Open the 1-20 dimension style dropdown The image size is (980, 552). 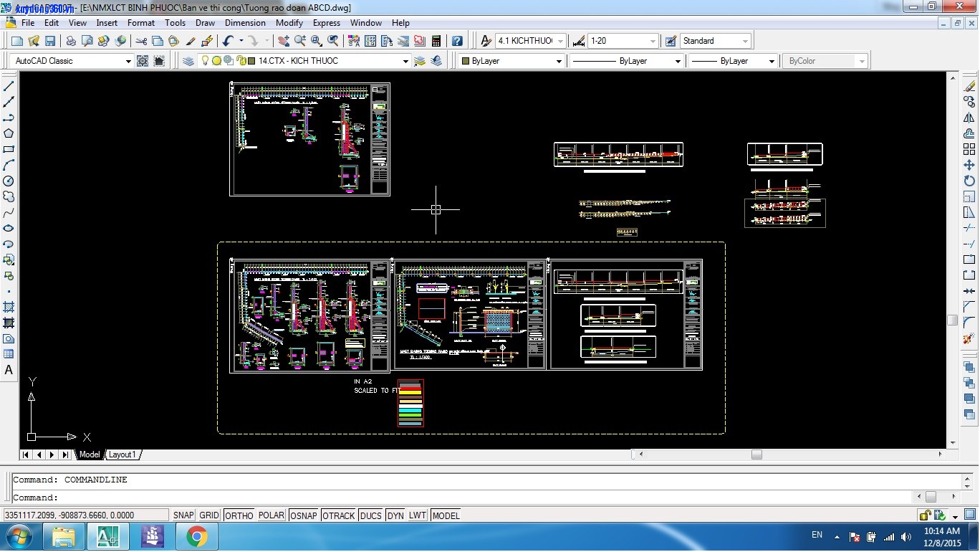pyautogui.click(x=652, y=41)
